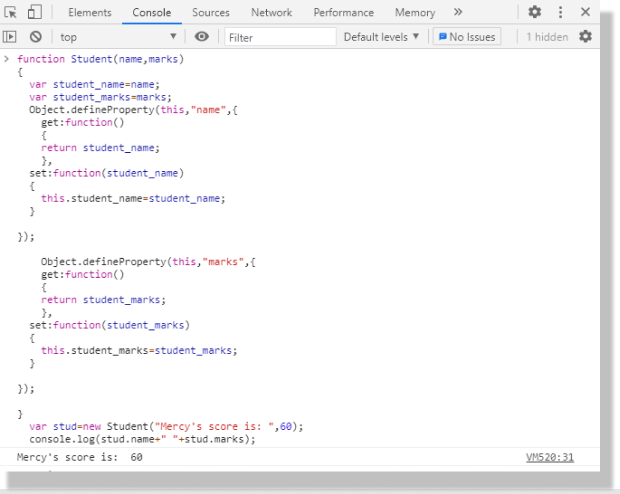
Task: Open the Memory tab
Action: (415, 13)
